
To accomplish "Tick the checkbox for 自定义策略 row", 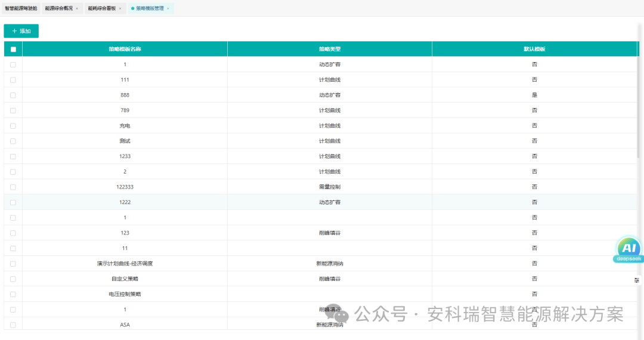I will [x=13, y=279].
